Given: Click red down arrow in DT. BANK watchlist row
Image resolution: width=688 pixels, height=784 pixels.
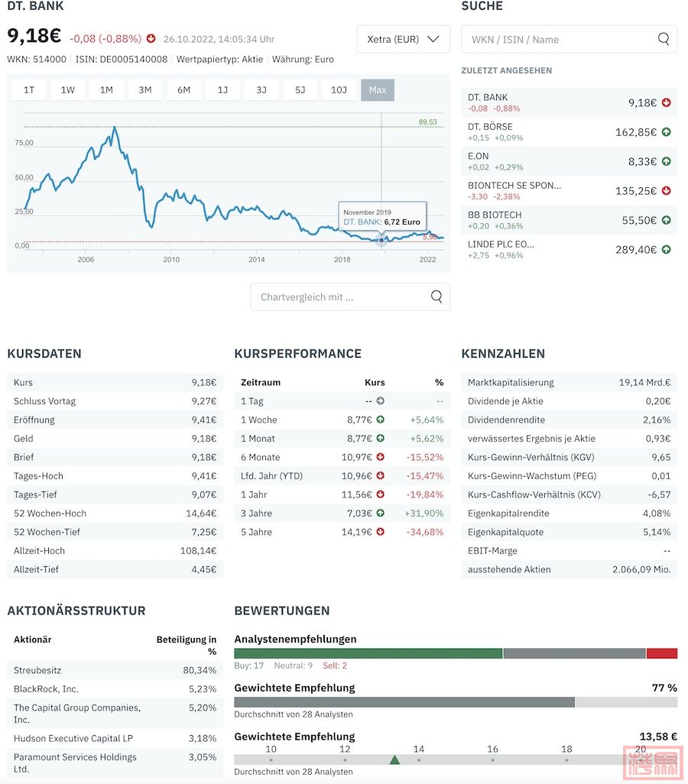Looking at the screenshot, I should click(666, 102).
